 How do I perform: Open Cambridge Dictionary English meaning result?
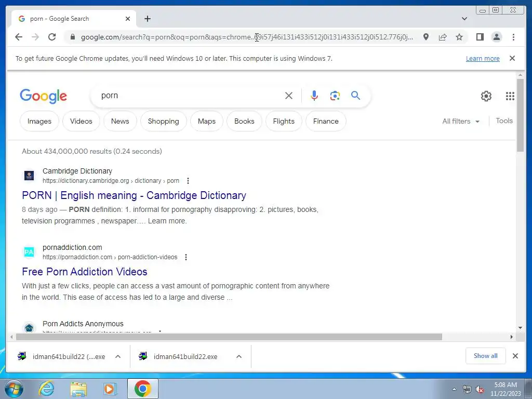(134, 195)
